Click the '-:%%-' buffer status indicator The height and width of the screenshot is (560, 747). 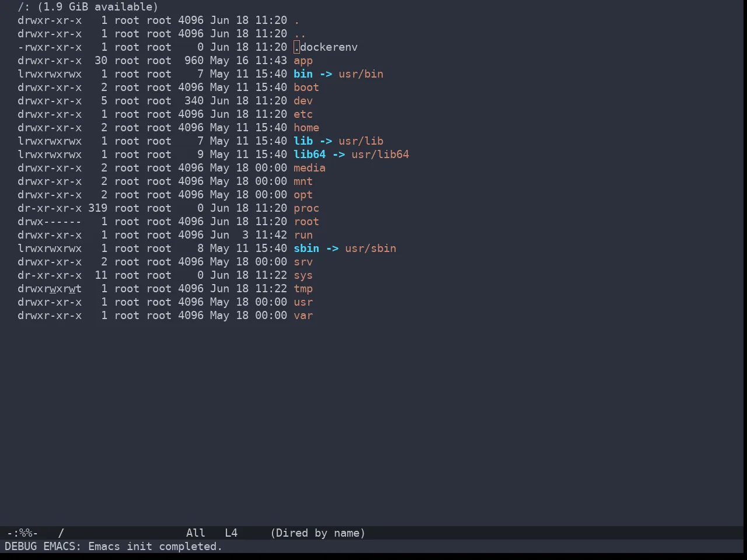click(22, 533)
